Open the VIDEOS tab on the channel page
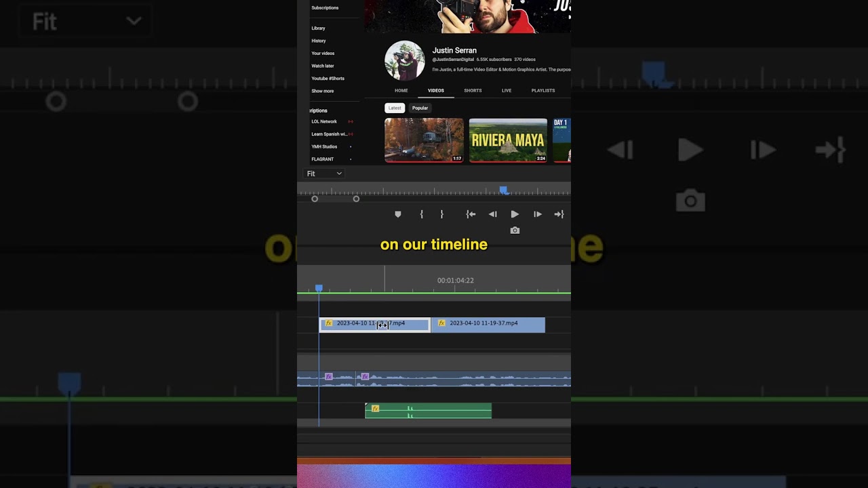The image size is (868, 488). (x=436, y=90)
